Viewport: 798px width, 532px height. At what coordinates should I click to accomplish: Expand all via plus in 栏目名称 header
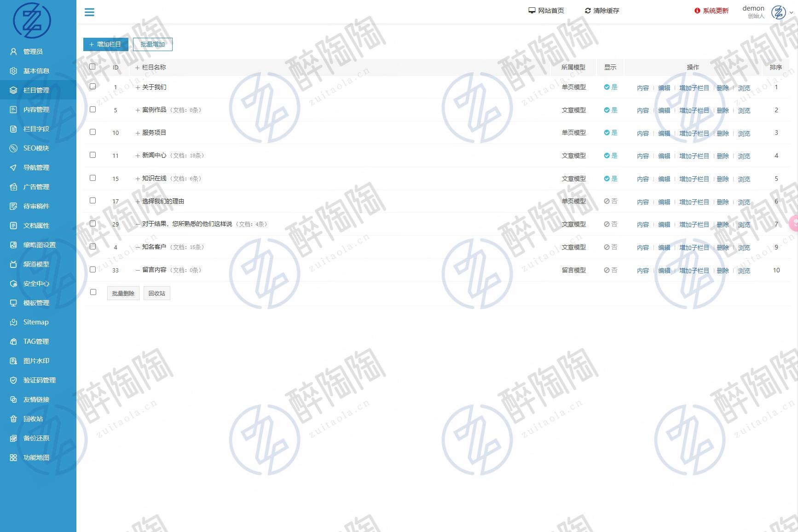137,68
